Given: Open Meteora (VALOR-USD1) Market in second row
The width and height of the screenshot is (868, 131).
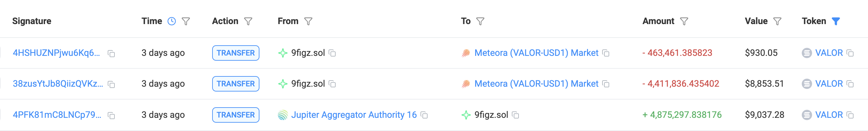Looking at the screenshot, I should [x=536, y=83].
